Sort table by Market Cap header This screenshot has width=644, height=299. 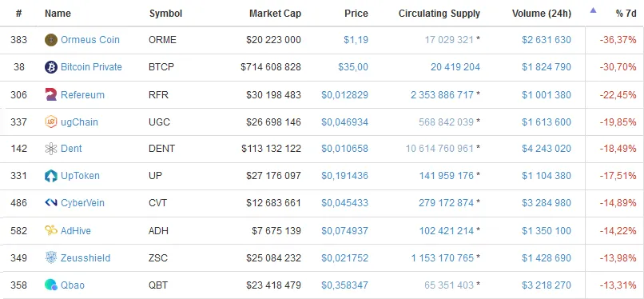[x=275, y=14]
